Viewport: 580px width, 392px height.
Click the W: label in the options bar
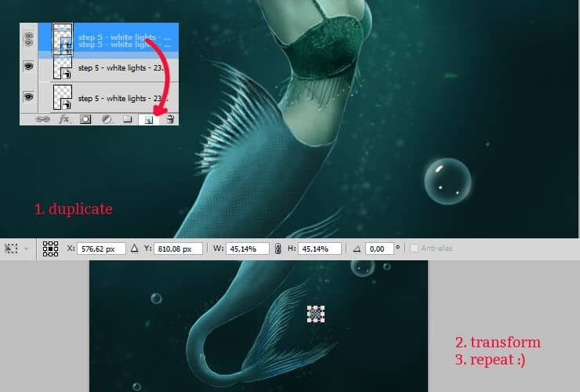tap(218, 248)
